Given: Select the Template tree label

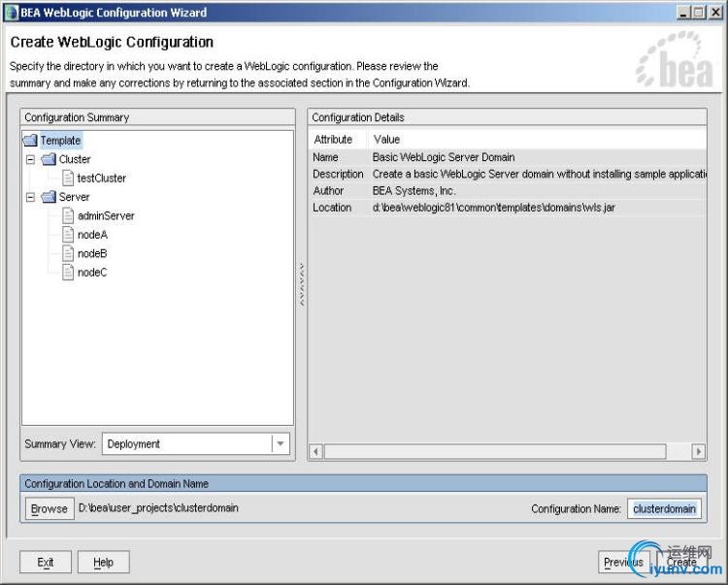Looking at the screenshot, I should click(60, 140).
